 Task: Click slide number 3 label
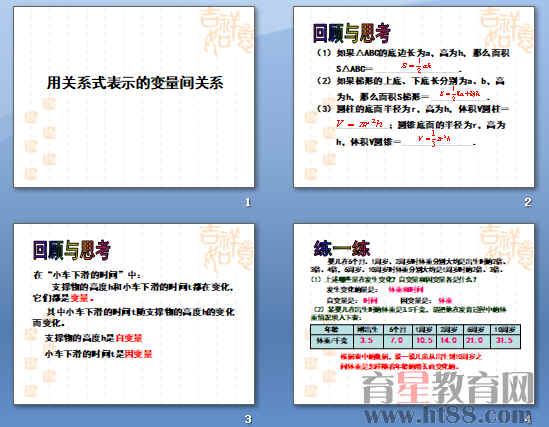coord(248,419)
